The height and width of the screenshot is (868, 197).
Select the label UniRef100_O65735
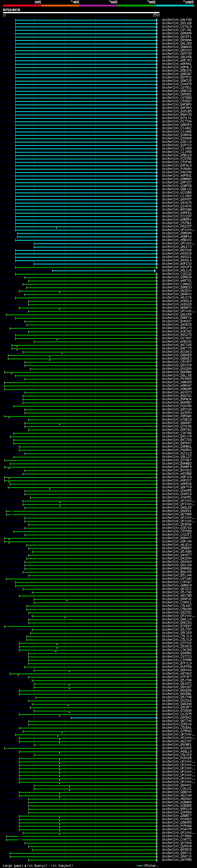tap(177, 54)
